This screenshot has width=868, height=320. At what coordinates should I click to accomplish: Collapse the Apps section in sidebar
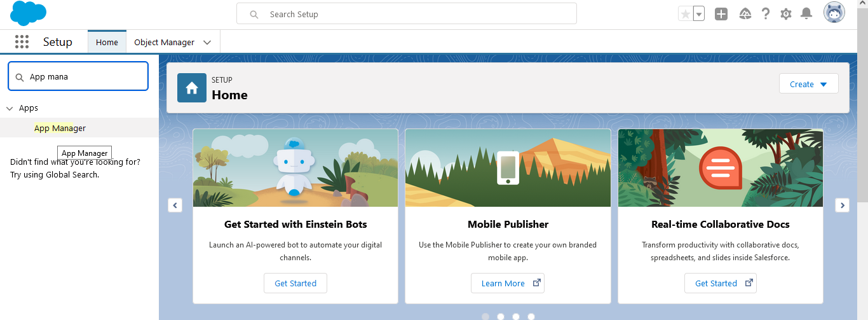pos(10,108)
